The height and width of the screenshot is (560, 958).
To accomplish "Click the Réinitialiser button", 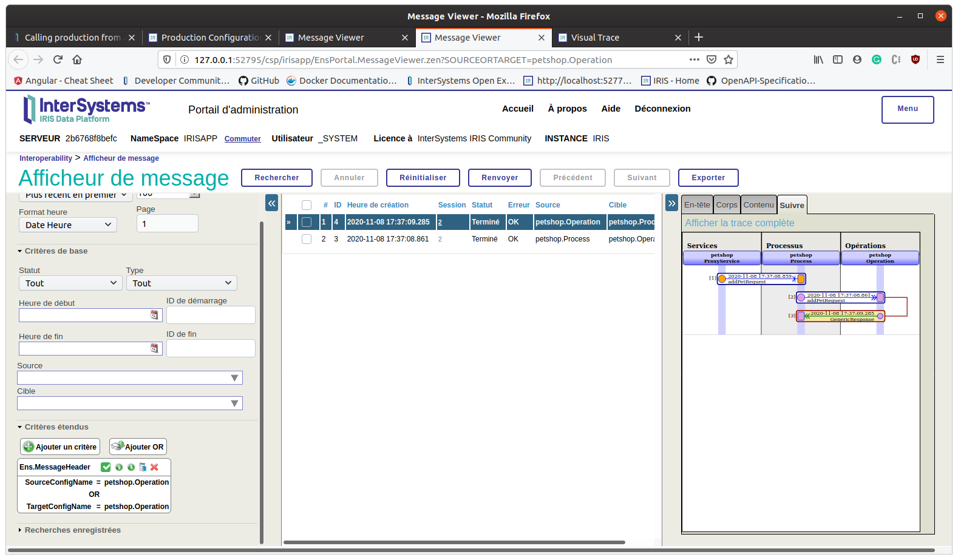I will point(423,178).
